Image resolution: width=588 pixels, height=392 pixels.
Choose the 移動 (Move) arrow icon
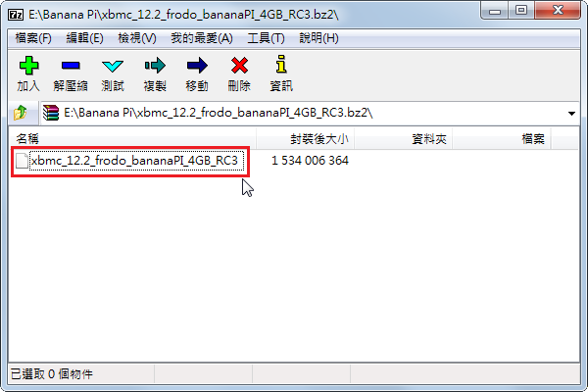click(x=197, y=73)
